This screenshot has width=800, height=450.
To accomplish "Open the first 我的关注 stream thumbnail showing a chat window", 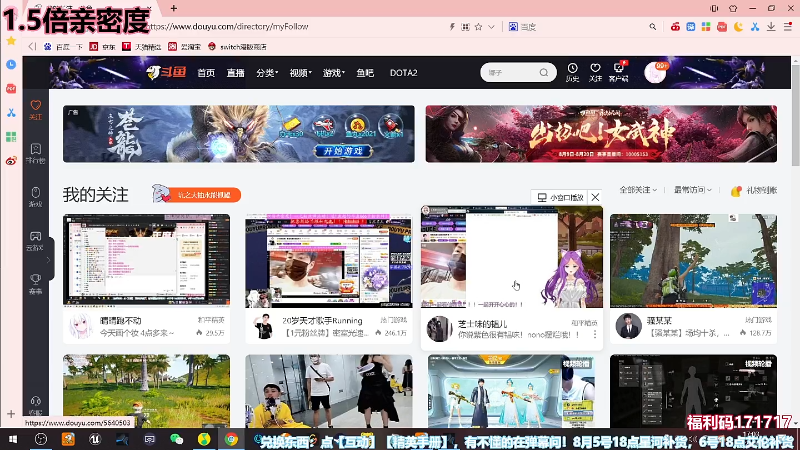I will click(x=146, y=261).
